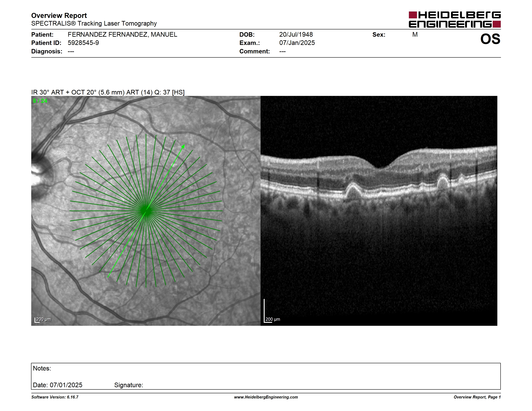Click the Comment label
Screen dimensions: 532x411
(255, 51)
